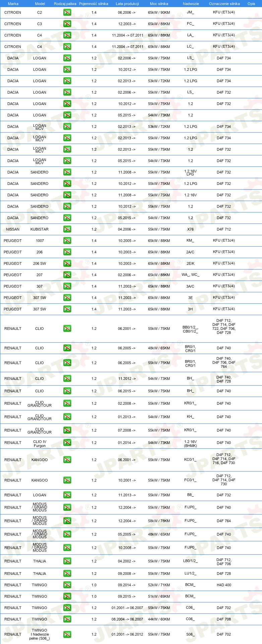Viewport: 262px width, 644px height.
Task: Click the 01.2001 -> 06.2012 production date cell
Action: 127,634
